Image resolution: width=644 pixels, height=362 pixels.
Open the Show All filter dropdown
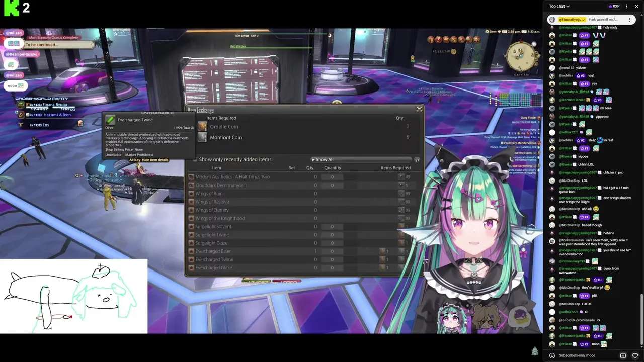click(x=360, y=159)
